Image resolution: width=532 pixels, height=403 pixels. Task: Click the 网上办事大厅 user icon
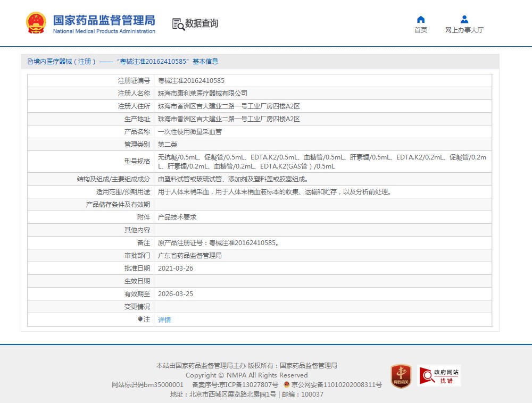pos(464,19)
